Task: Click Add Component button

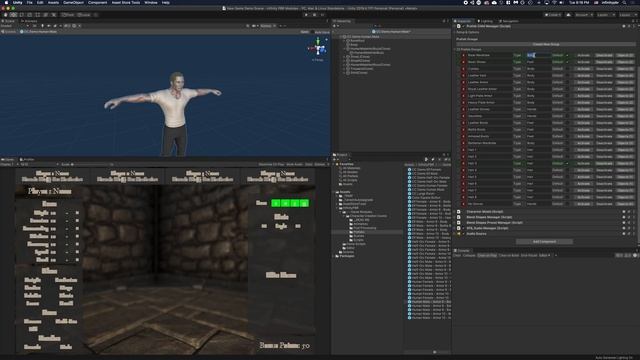Action: coord(544,242)
